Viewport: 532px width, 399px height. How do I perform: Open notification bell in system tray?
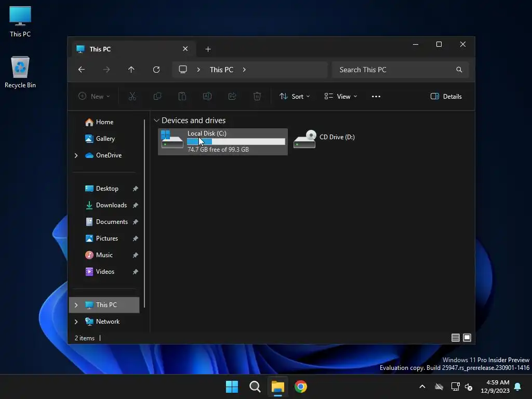[x=518, y=387]
